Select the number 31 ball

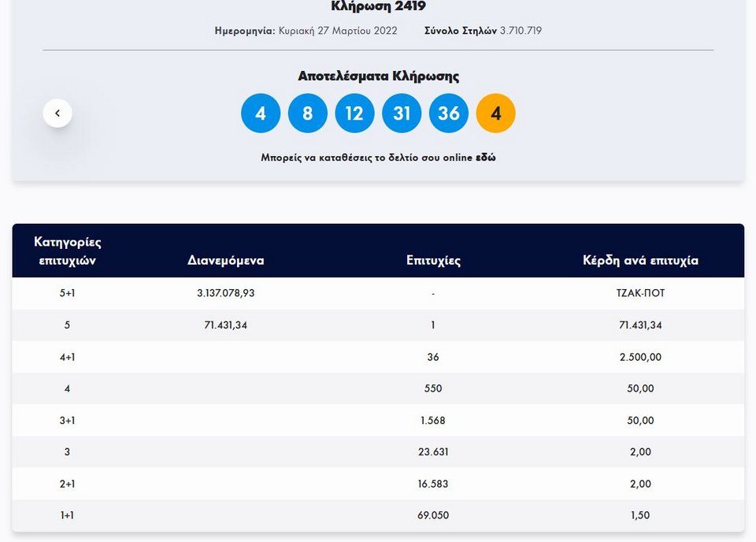tap(402, 113)
